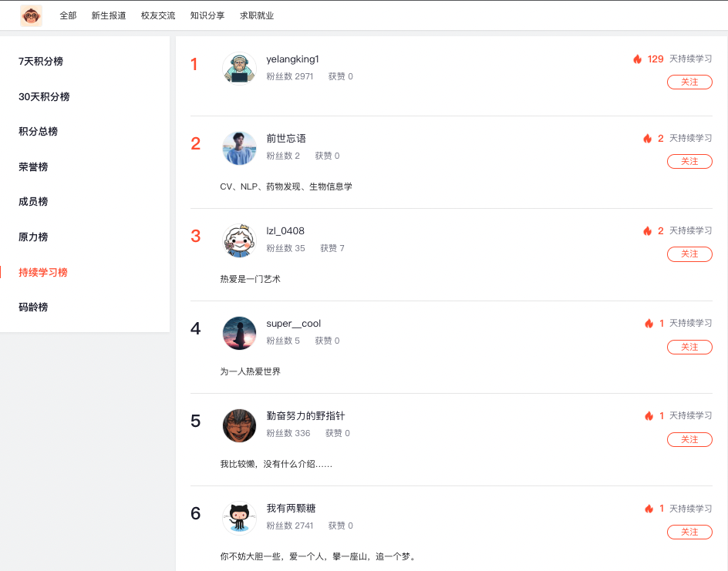
Task: Open the 7天积分榜 leaderboard
Action: coord(41,61)
